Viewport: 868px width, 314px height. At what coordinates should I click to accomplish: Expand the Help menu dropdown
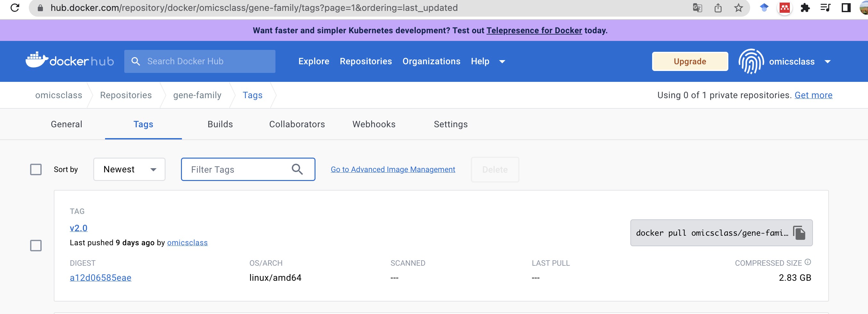502,62
